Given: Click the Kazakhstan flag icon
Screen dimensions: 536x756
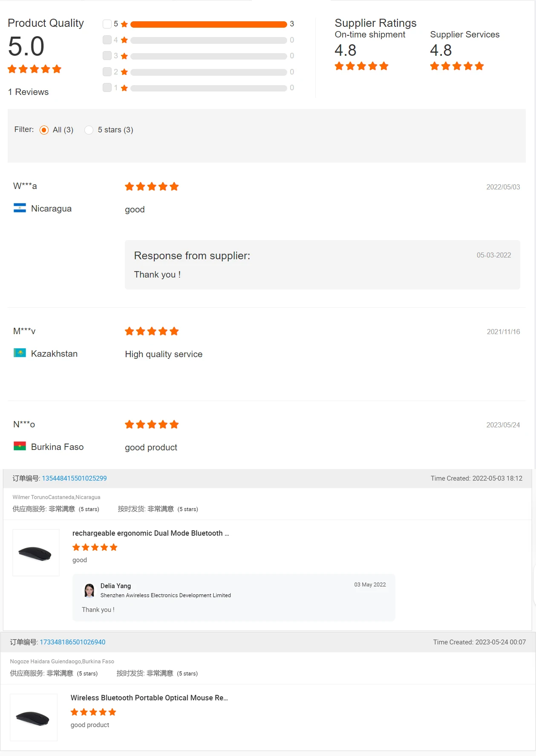Looking at the screenshot, I should point(20,353).
